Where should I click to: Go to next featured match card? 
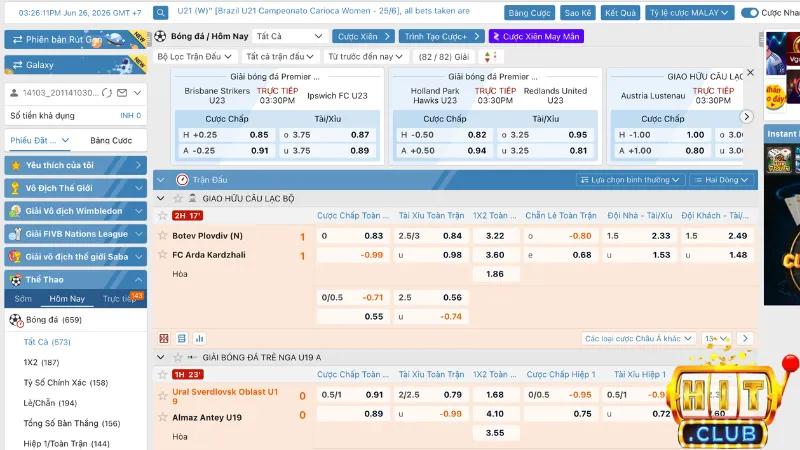click(746, 117)
